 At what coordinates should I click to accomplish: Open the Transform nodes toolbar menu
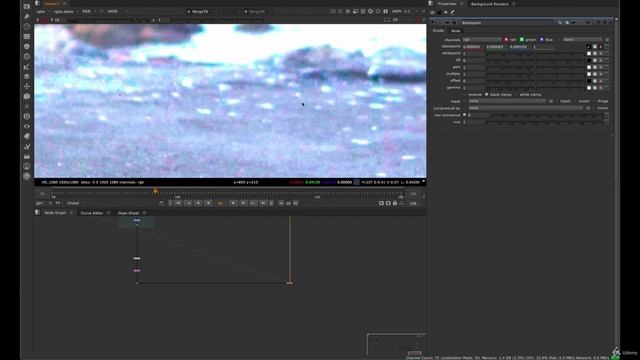click(x=27, y=86)
